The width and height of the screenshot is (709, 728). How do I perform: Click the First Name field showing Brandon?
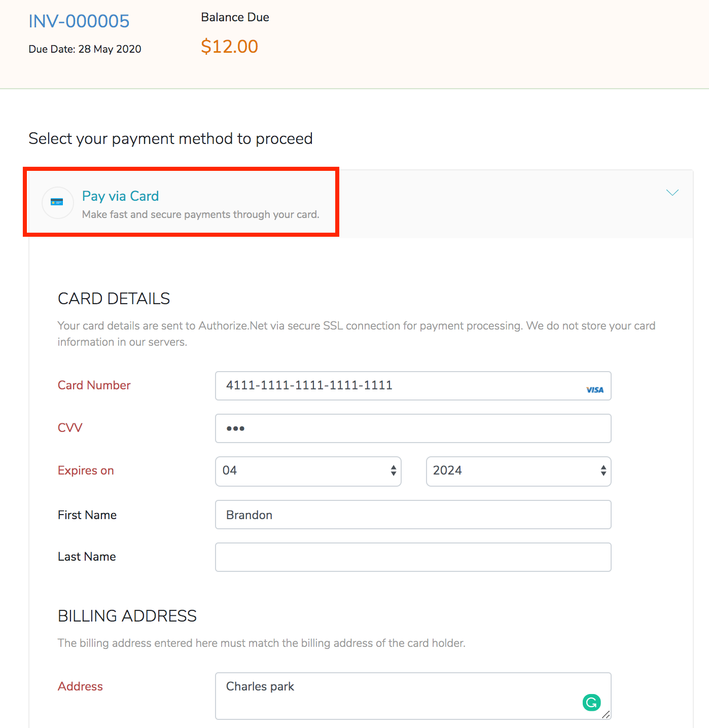(x=413, y=515)
